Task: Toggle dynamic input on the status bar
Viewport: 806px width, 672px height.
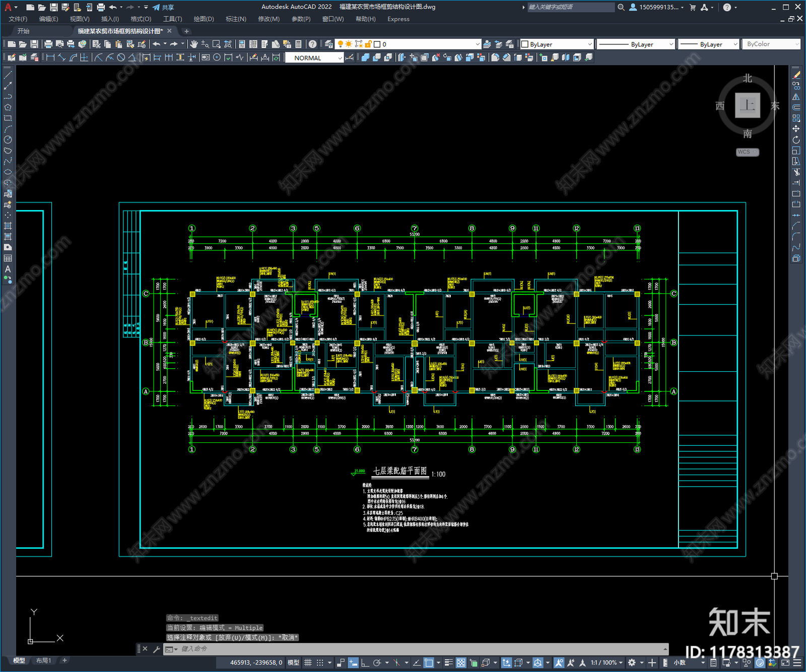Action: [x=353, y=662]
